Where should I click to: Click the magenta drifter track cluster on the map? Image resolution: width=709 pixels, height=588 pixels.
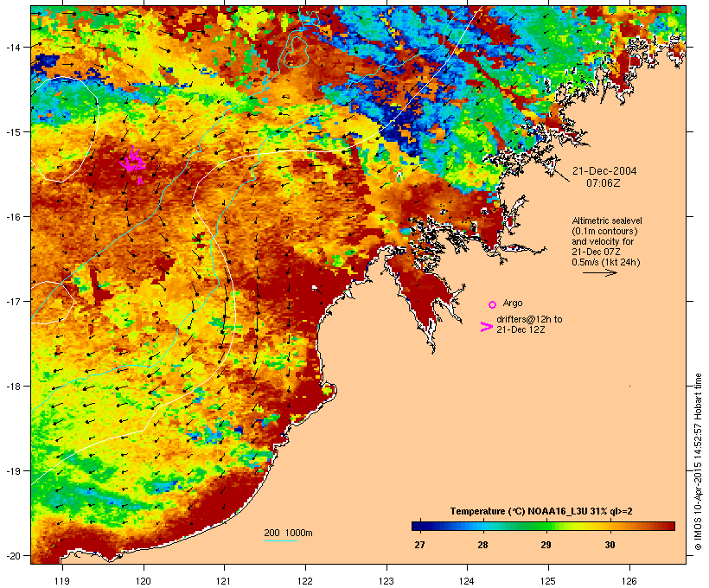coord(133,163)
